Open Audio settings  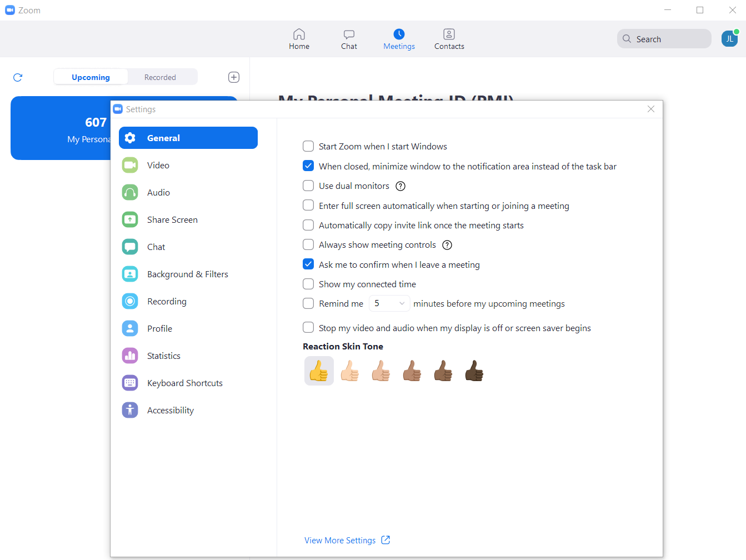point(188,192)
